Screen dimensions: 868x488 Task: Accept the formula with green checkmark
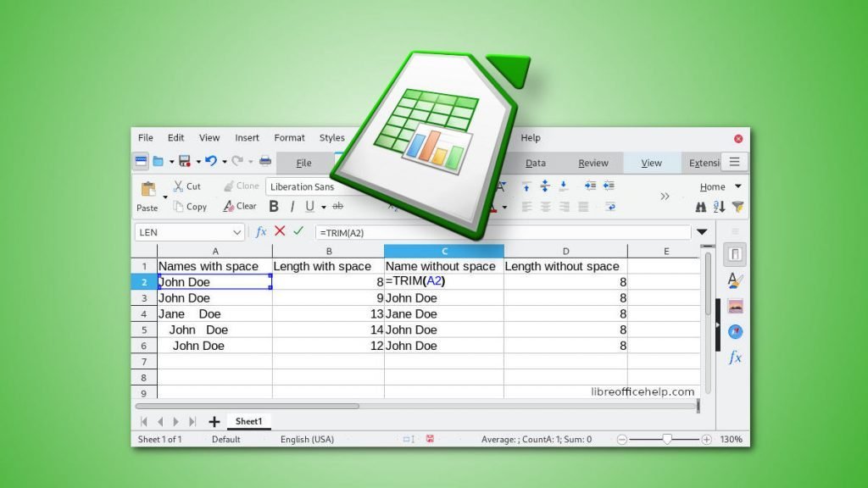pyautogui.click(x=298, y=230)
